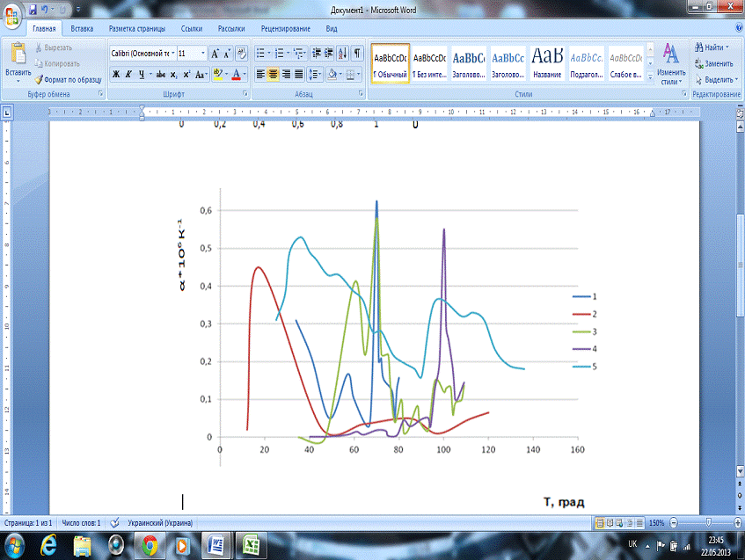745x560 pixels.
Task: Click the Clear Formatting eraser icon
Action: click(242, 54)
